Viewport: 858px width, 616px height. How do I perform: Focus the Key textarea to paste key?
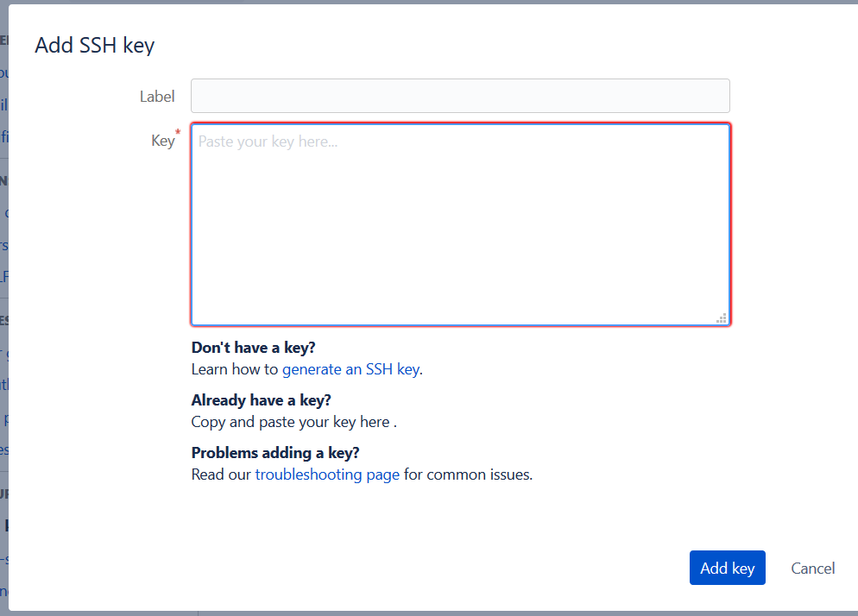pos(460,224)
